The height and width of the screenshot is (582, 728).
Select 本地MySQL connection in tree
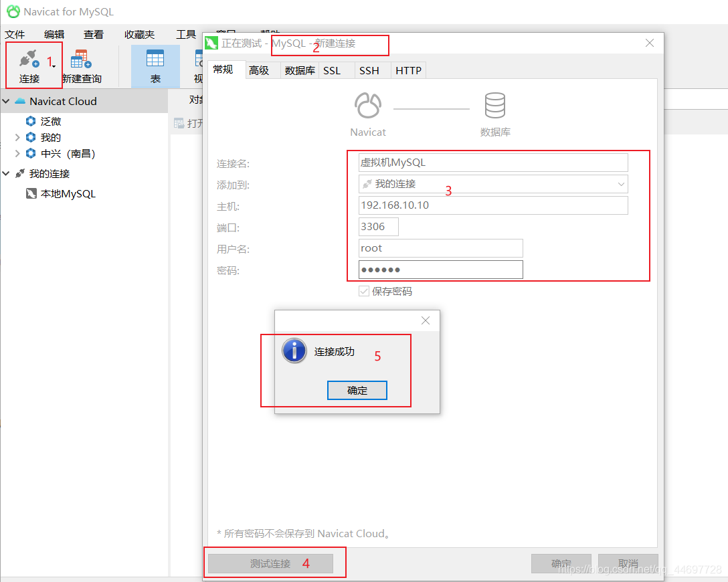point(68,193)
